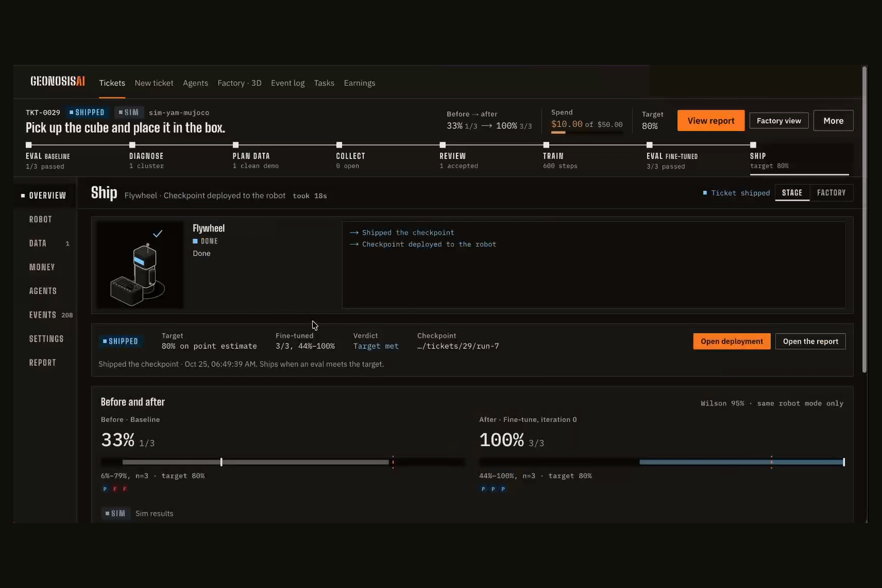The image size is (882, 588).
Task: Click the '80% on point estimate' target value
Action: pyautogui.click(x=209, y=346)
